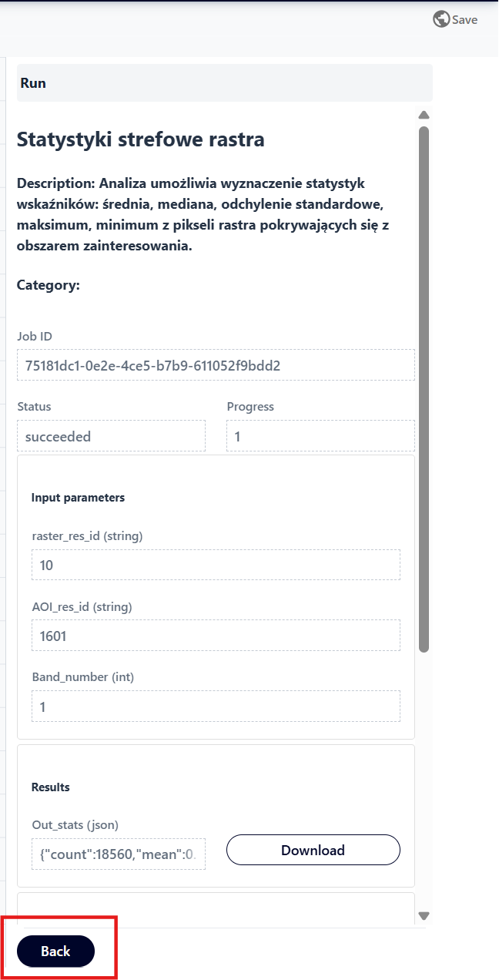This screenshot has width=499, height=980.
Task: Click the scrollbar down arrow
Action: pyautogui.click(x=424, y=916)
